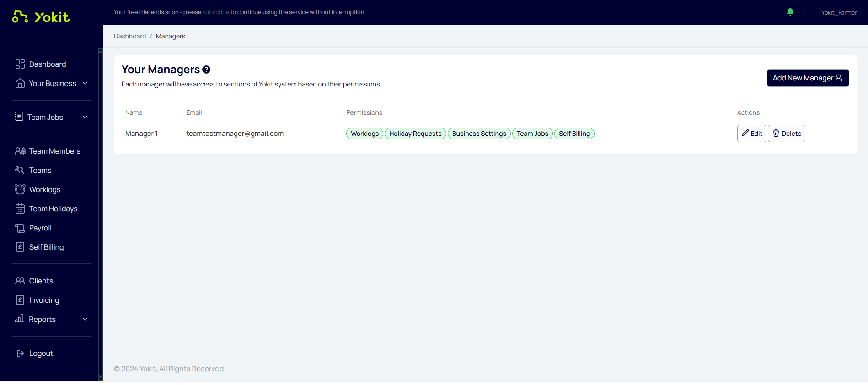Image resolution: width=868 pixels, height=385 pixels.
Task: Open the notifications bell
Action: (790, 12)
